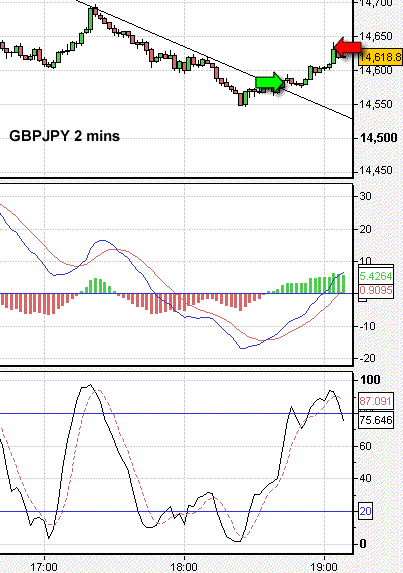Click the 19:00 time axis label
The image size is (403, 573).
(324, 567)
